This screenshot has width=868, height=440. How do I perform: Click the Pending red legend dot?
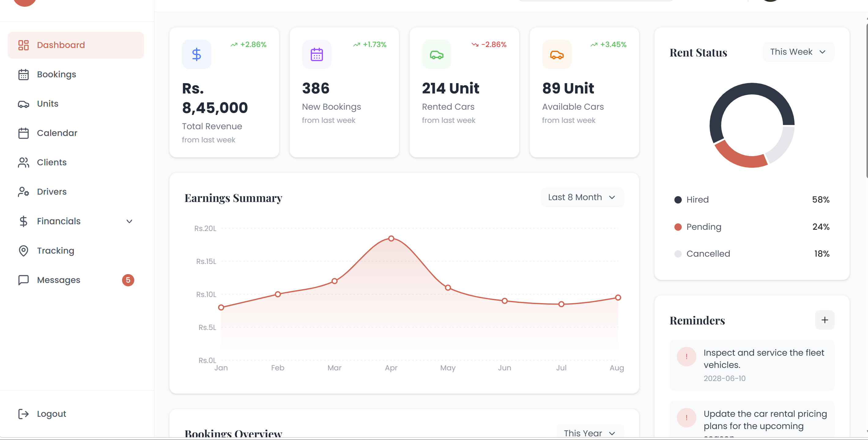[x=678, y=227]
